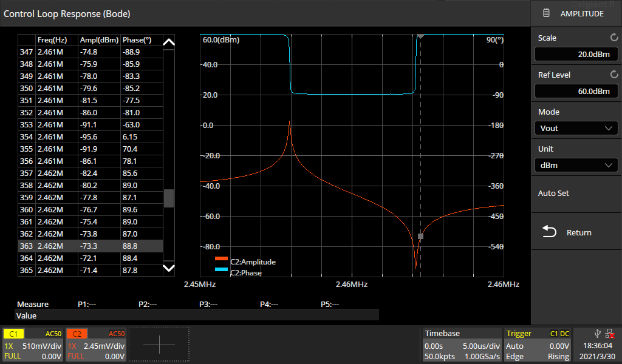Click the P3:--- measure slot
This screenshot has width=622, height=364.
208,304
